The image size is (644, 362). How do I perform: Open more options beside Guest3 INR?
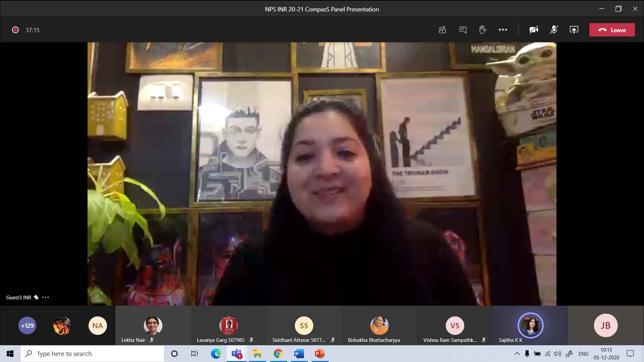[x=46, y=297]
